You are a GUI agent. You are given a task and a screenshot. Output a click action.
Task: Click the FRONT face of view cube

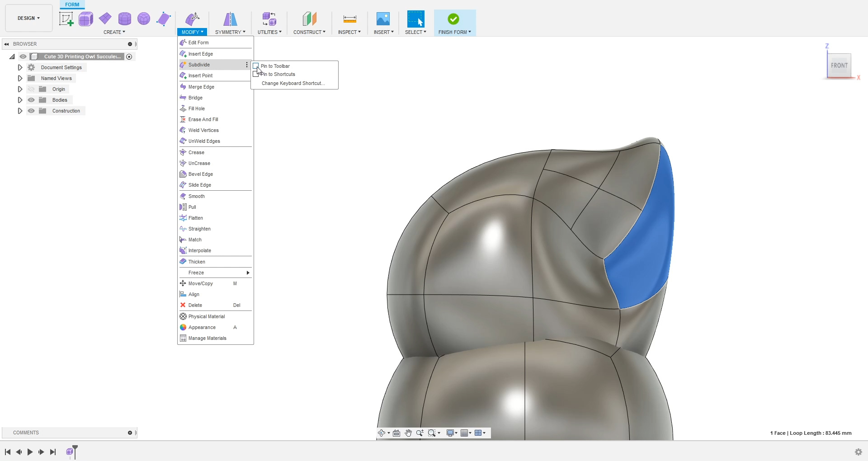pyautogui.click(x=839, y=66)
